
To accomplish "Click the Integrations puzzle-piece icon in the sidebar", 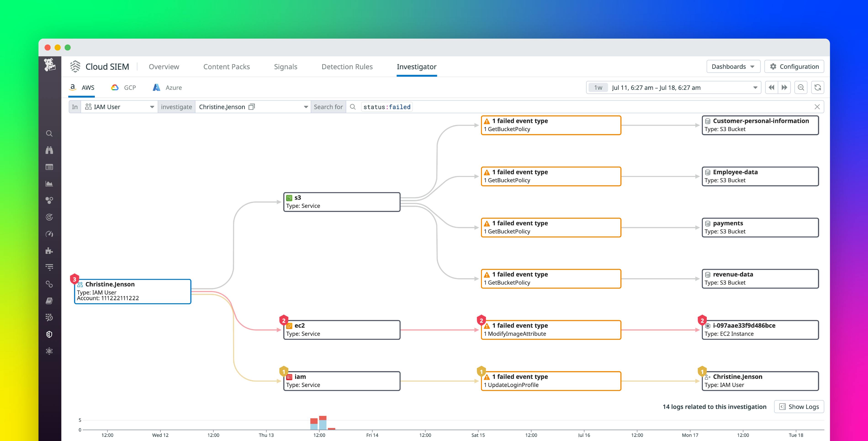I will [x=49, y=250].
